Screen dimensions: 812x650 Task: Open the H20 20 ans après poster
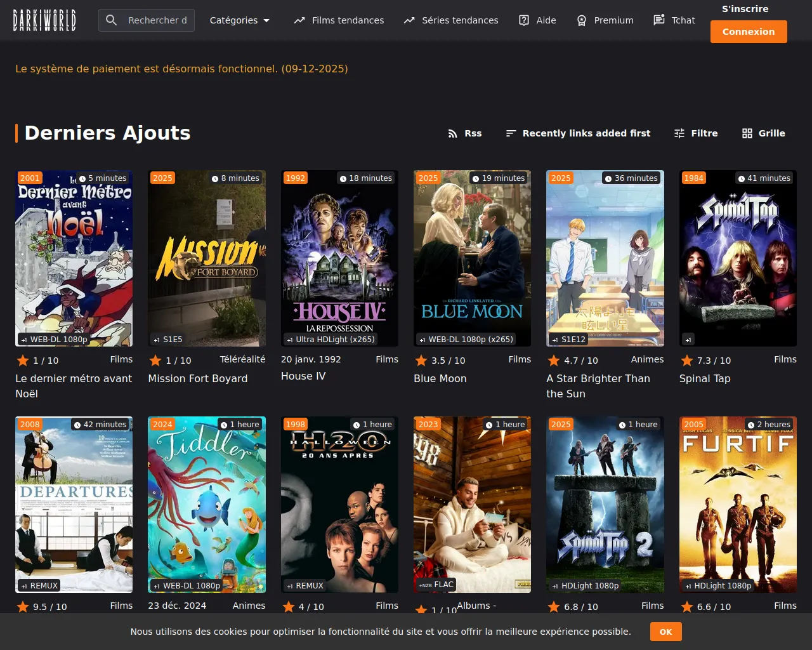[339, 505]
